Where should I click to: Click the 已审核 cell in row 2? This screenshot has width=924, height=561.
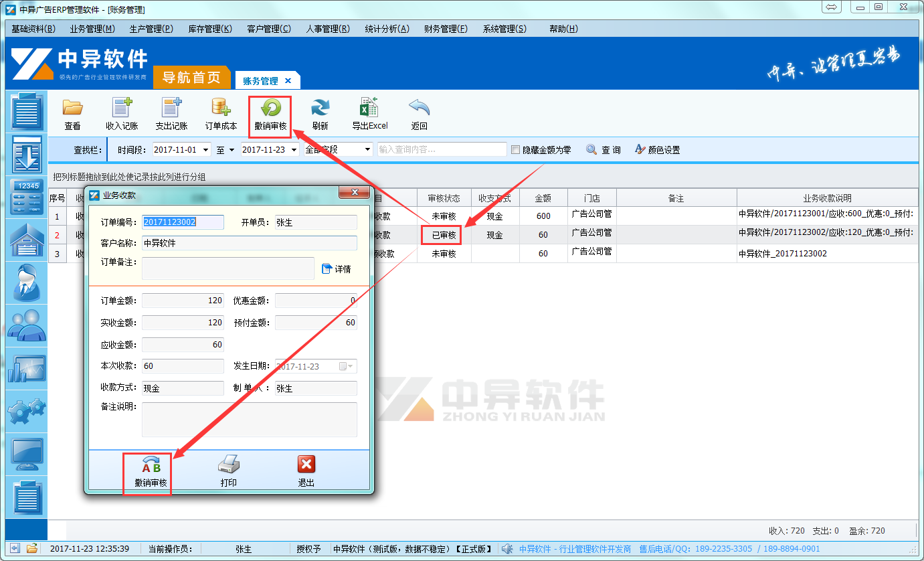[x=444, y=236]
